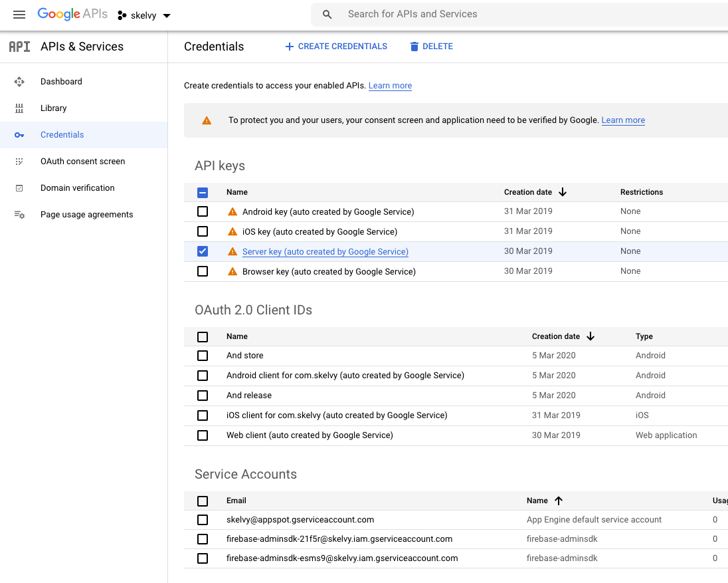Uncheck the Server key checkbox
Image resolution: width=728 pixels, height=583 pixels.
tap(203, 251)
